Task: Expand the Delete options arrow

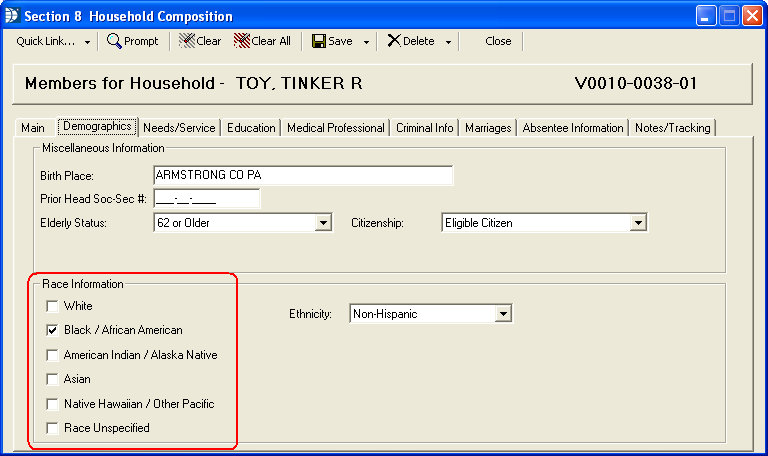Action: pyautogui.click(x=448, y=42)
